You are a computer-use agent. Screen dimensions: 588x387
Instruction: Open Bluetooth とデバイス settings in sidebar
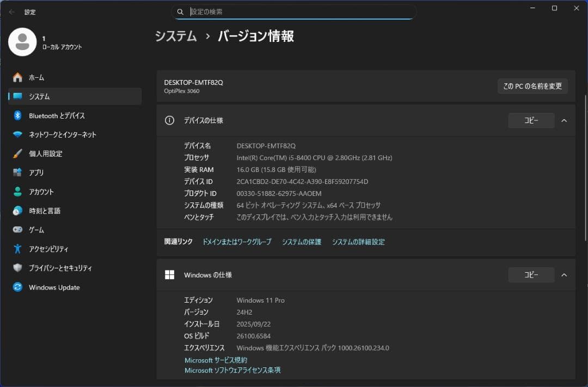tap(54, 115)
